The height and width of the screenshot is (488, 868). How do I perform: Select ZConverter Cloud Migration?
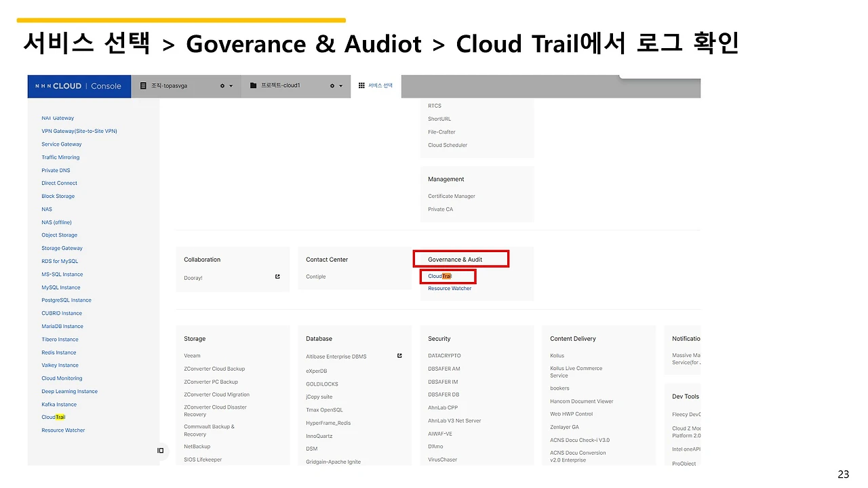coord(216,394)
